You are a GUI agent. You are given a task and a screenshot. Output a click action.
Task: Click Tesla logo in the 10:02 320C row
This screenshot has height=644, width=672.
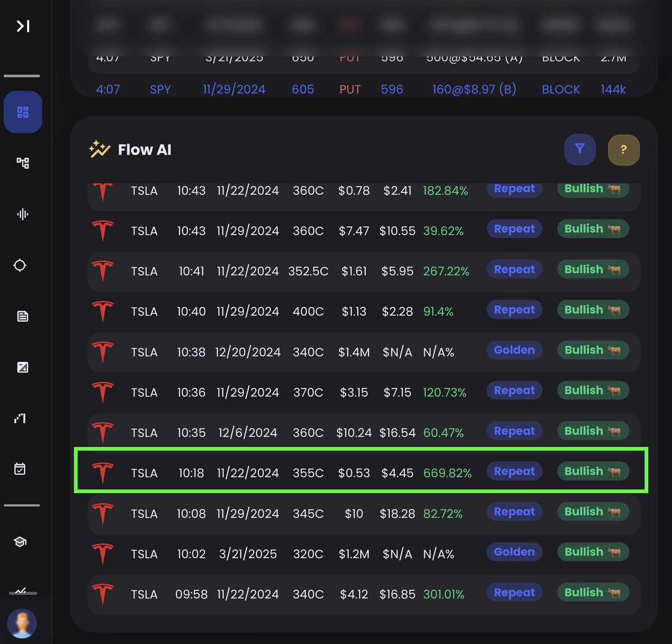tap(102, 554)
